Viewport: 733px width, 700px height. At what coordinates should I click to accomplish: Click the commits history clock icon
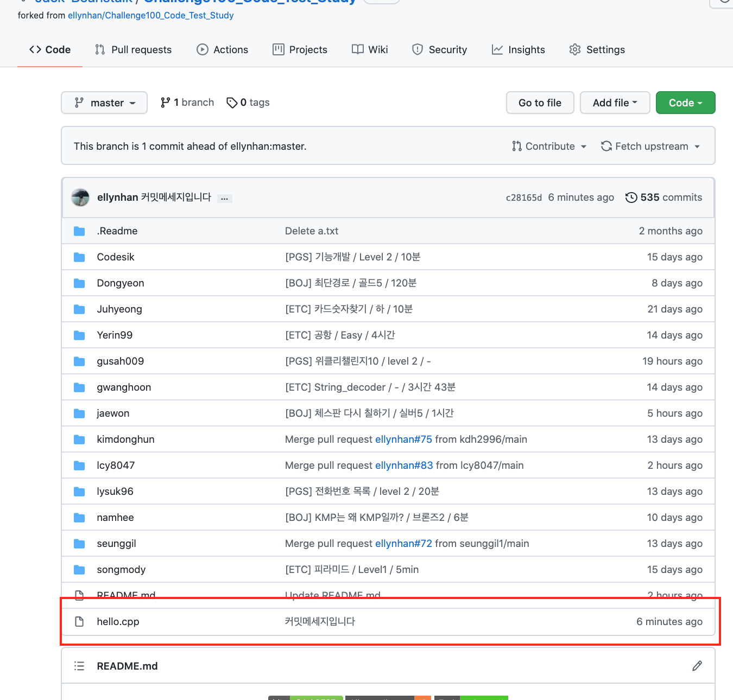point(631,198)
